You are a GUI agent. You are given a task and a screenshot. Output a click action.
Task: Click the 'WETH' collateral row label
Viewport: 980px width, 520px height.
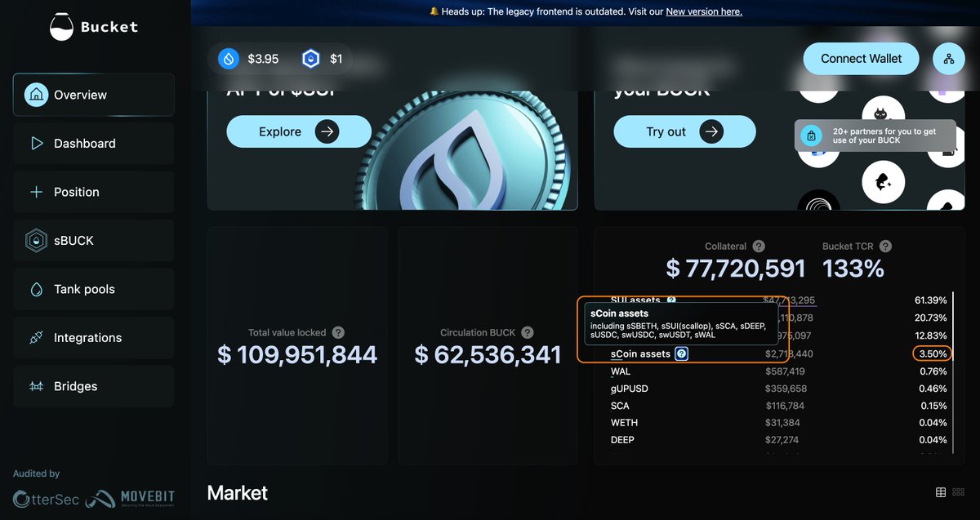[625, 423]
